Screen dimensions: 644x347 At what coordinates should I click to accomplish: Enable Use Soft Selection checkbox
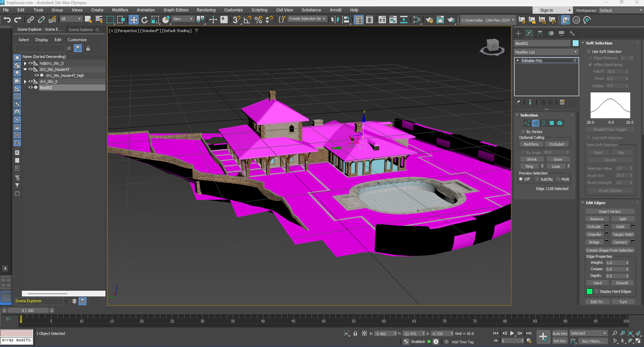coord(589,51)
